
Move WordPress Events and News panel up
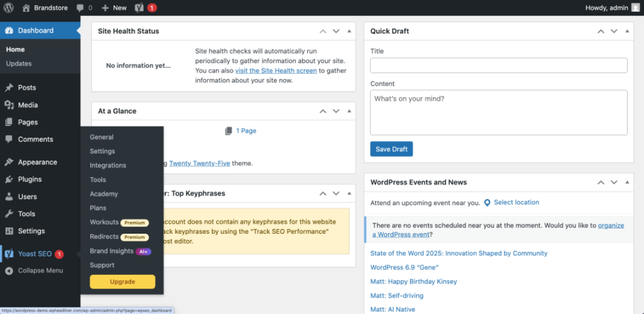pos(601,182)
